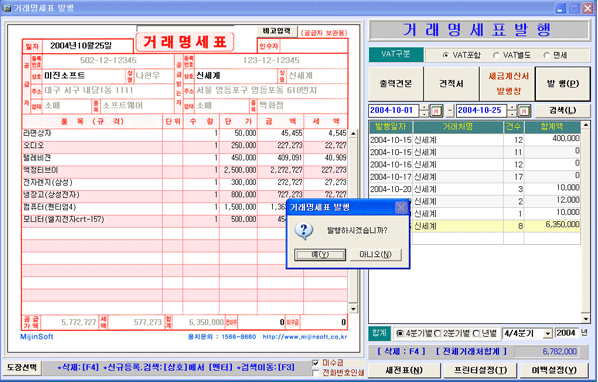Screen dimensions: 598x382
Task: Click the calendar icon next to 2004-10-01
Action: pyautogui.click(x=436, y=111)
